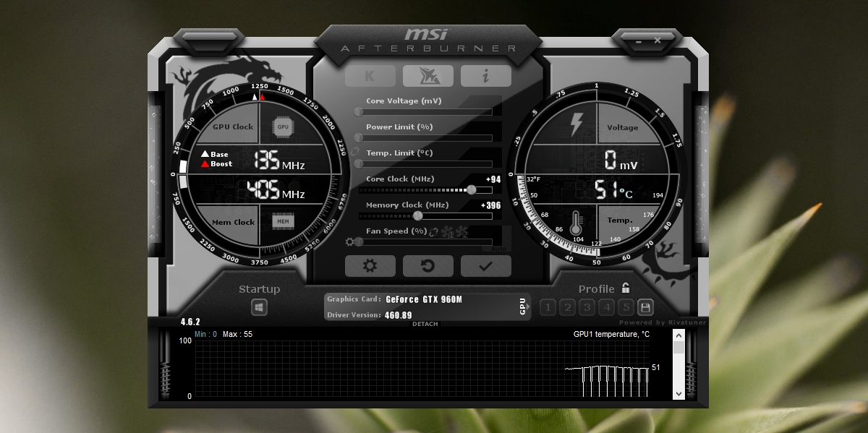Viewport: 868px width, 433px height.
Task: Load profile slot 4
Action: (x=607, y=308)
